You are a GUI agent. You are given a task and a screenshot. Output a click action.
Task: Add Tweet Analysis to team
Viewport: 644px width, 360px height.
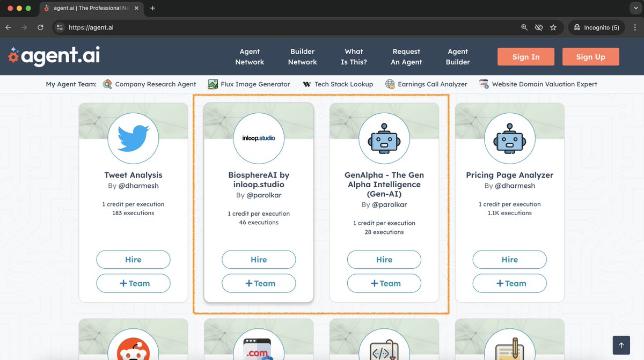(x=133, y=283)
